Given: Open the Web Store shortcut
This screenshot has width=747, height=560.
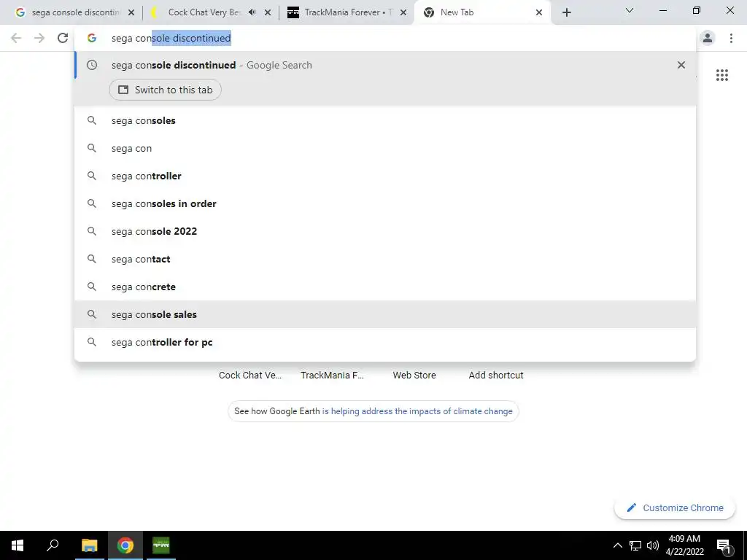Looking at the screenshot, I should (414, 376).
